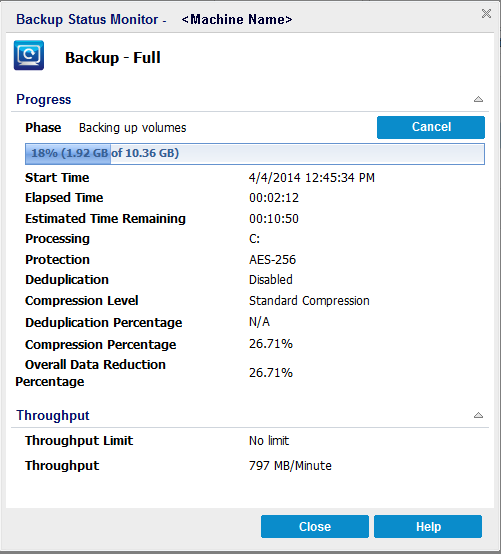Image resolution: width=501 pixels, height=554 pixels.
Task: Open Help for backup monitor
Action: pos(428,526)
